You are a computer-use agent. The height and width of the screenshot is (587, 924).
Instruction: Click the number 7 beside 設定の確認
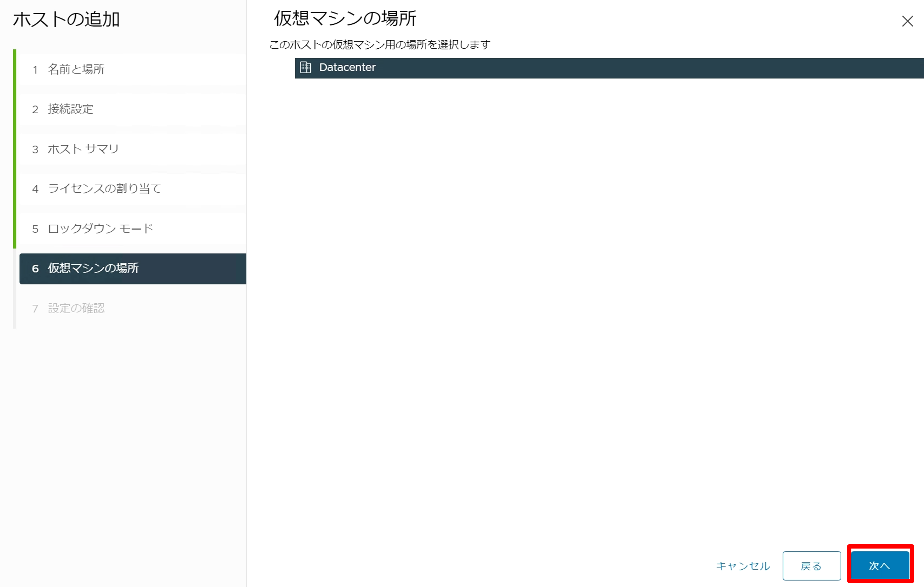tap(35, 309)
